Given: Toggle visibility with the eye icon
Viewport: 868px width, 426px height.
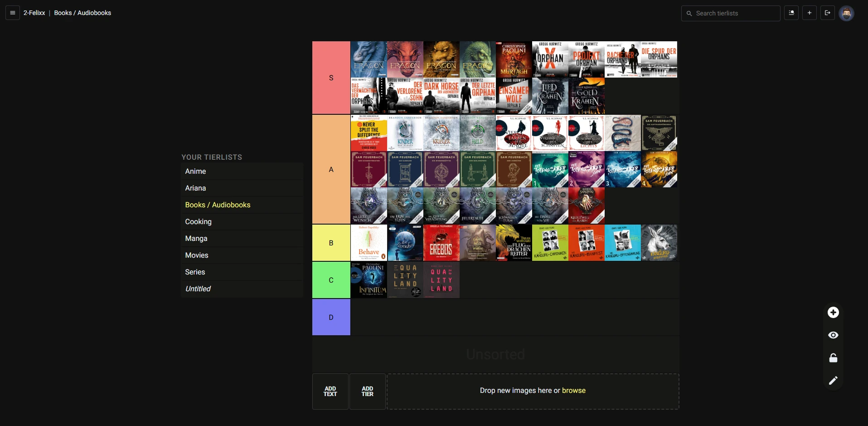Looking at the screenshot, I should pyautogui.click(x=833, y=335).
